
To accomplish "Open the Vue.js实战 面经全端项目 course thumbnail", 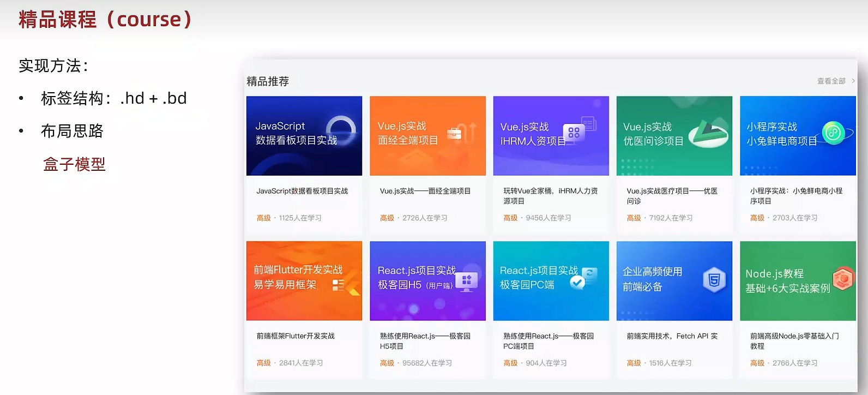I will coord(427,136).
